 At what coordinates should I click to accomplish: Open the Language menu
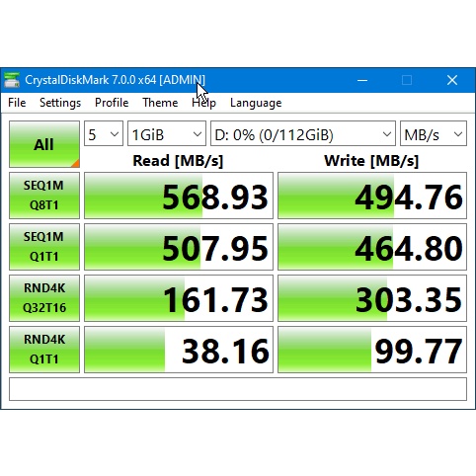point(256,103)
